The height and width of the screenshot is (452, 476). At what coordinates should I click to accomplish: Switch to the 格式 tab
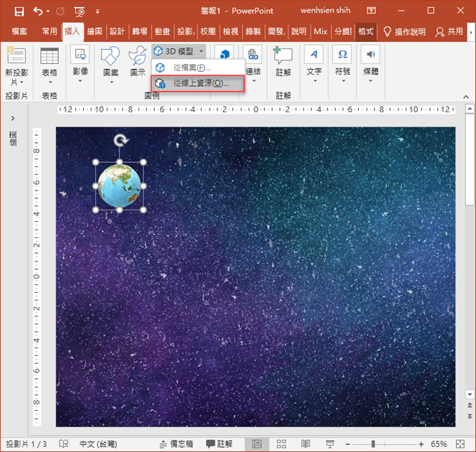[366, 31]
